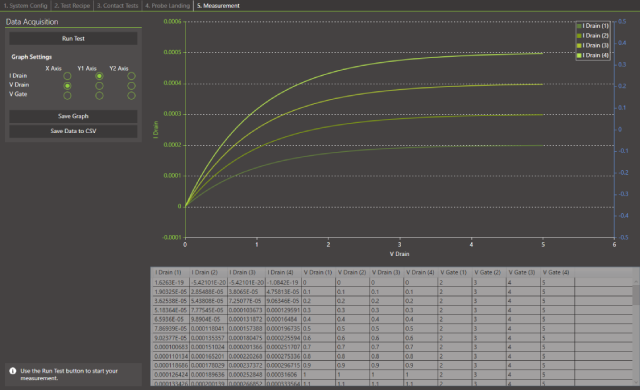
Task: Click the info icon in the hint box
Action: click(13, 371)
